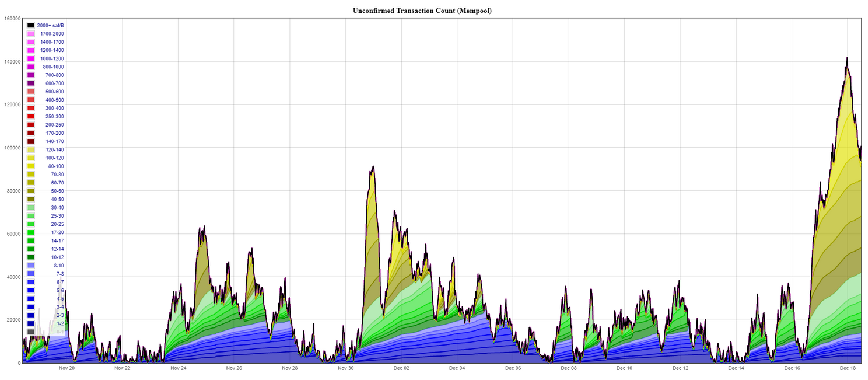
Task: Click the Dec 04 x-axis label
Action: (x=457, y=368)
